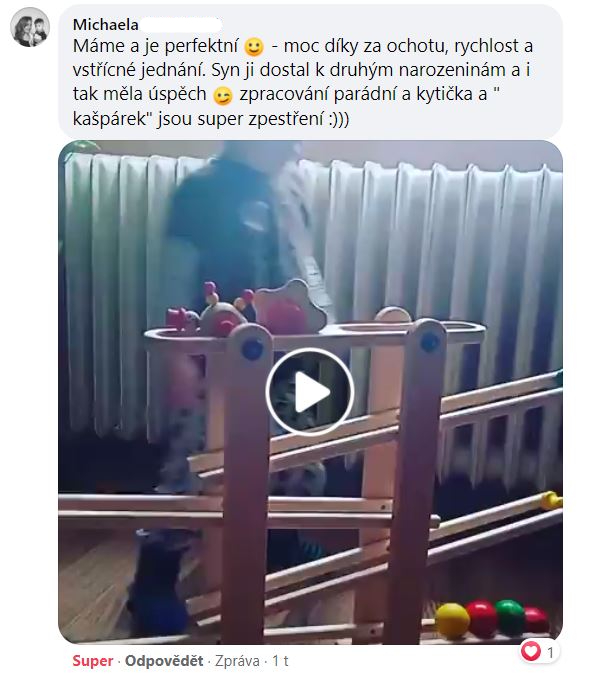595x679 pixels.
Task: Click the winking emoji after úspěch
Action: [x=223, y=95]
